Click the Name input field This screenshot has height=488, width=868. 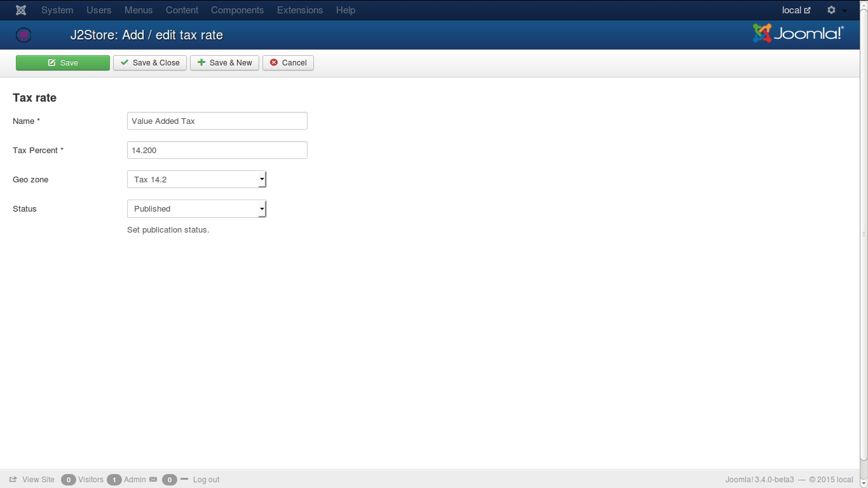pos(217,121)
